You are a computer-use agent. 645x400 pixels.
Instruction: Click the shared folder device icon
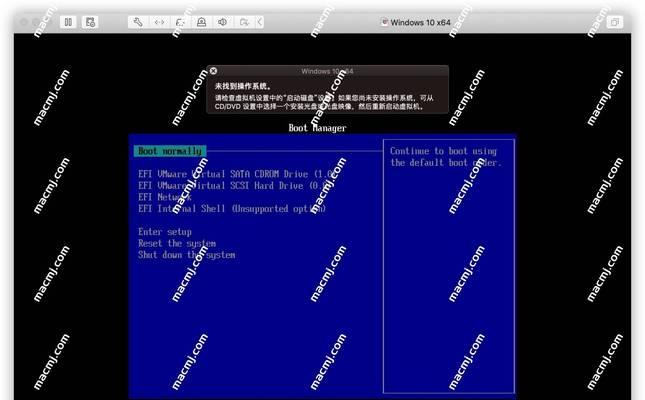(244, 22)
